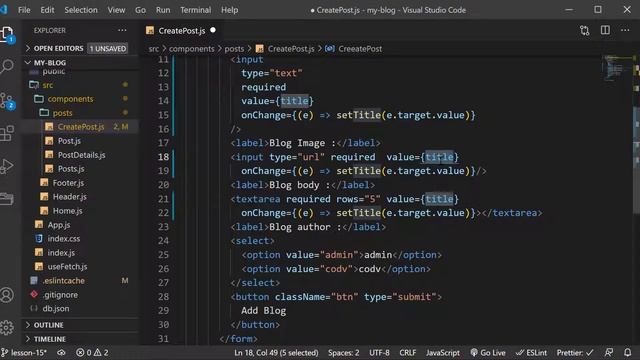Change encoding via UTF-8 status entry

(x=379, y=352)
